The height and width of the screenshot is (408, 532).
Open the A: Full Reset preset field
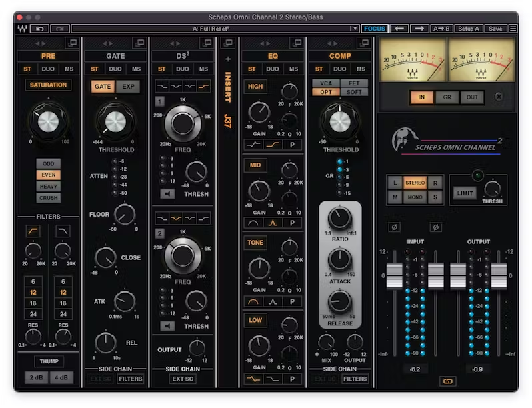(211, 29)
